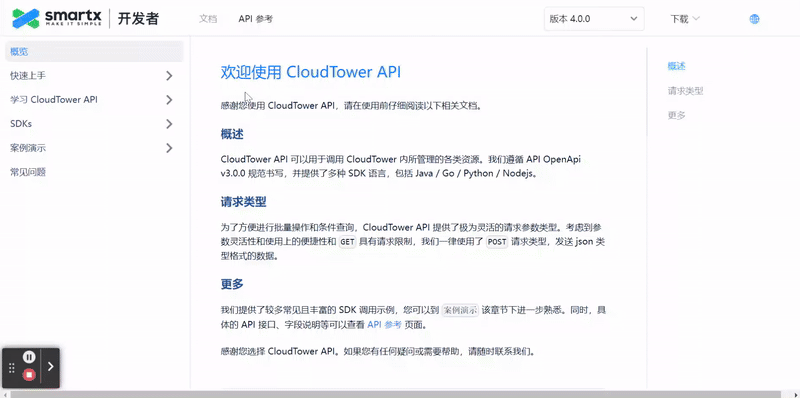Viewport: 800px width, 398px height.
Task: Expand the recorder toolbar arrow
Action: coord(51,366)
